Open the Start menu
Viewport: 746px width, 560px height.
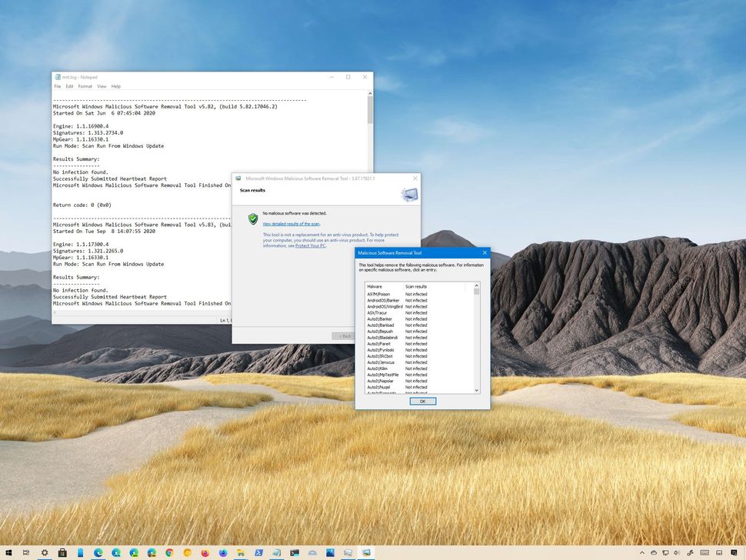(8, 553)
